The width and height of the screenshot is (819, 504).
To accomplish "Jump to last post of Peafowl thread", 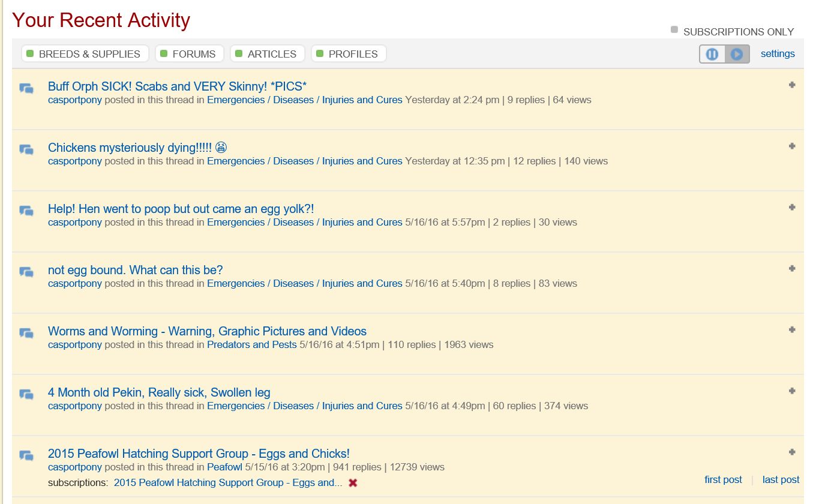I will tap(781, 480).
